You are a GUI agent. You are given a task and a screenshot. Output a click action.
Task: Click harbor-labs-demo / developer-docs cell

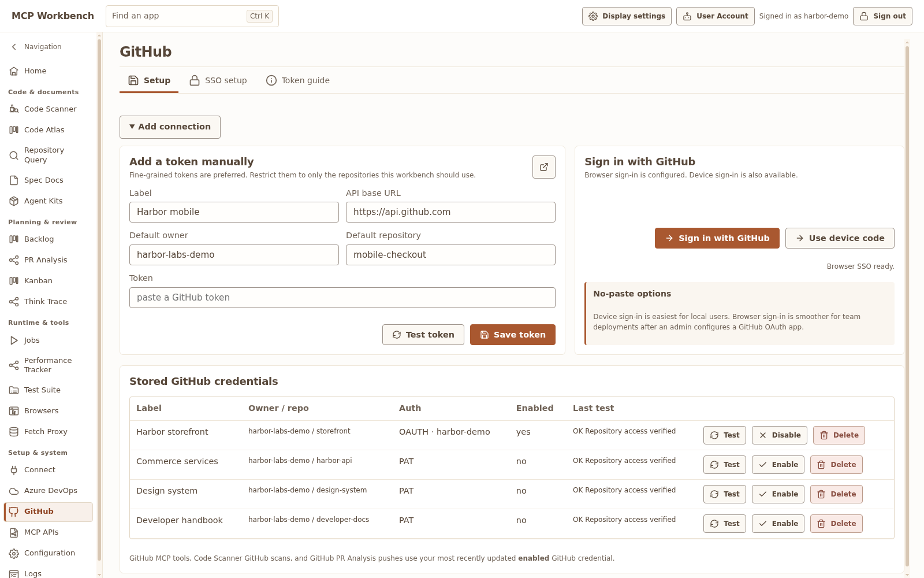tap(308, 520)
